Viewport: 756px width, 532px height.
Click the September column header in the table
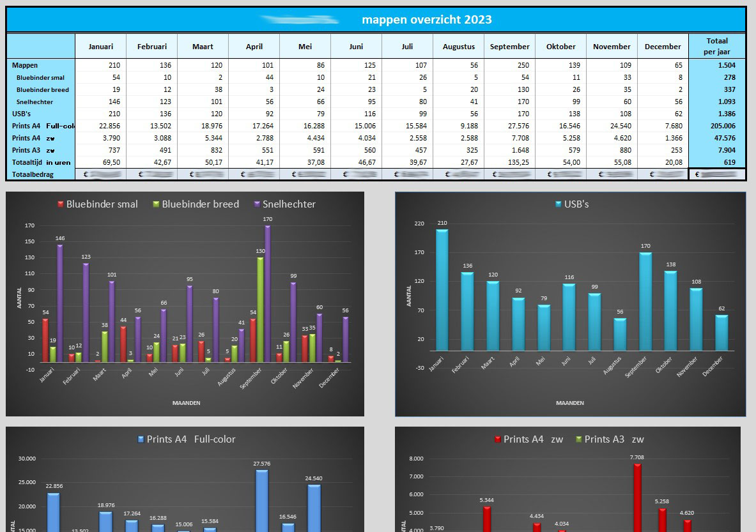click(509, 46)
